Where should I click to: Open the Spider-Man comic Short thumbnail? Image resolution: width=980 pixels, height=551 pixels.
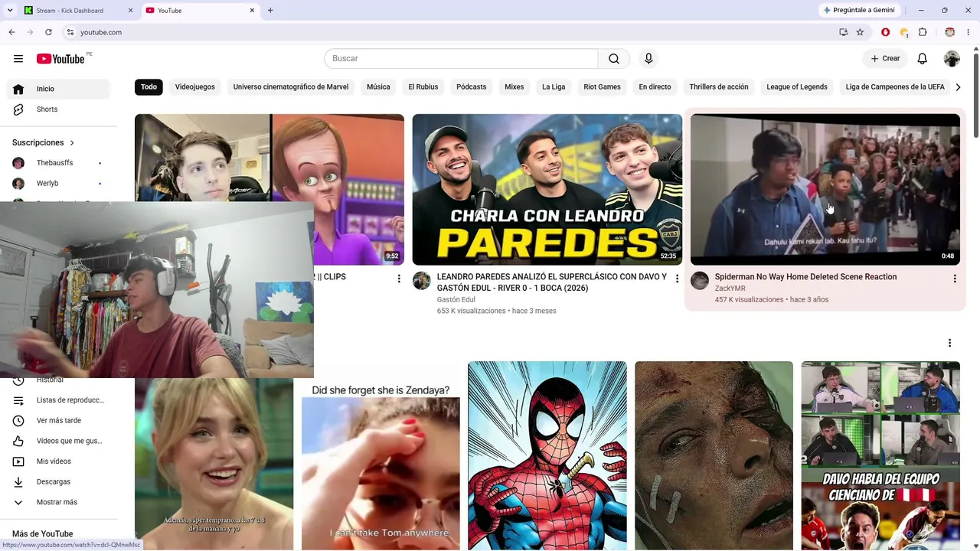click(547, 455)
